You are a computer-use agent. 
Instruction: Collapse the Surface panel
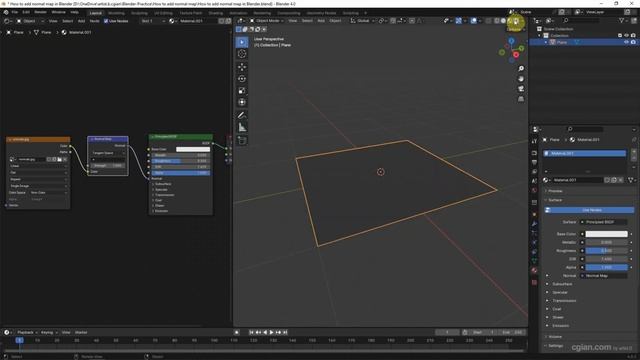click(x=555, y=200)
